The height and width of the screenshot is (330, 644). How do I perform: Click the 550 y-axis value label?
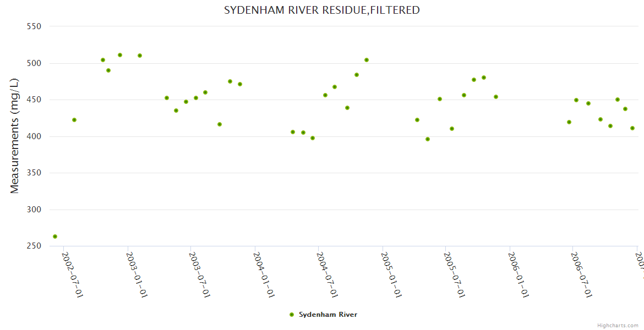click(35, 26)
